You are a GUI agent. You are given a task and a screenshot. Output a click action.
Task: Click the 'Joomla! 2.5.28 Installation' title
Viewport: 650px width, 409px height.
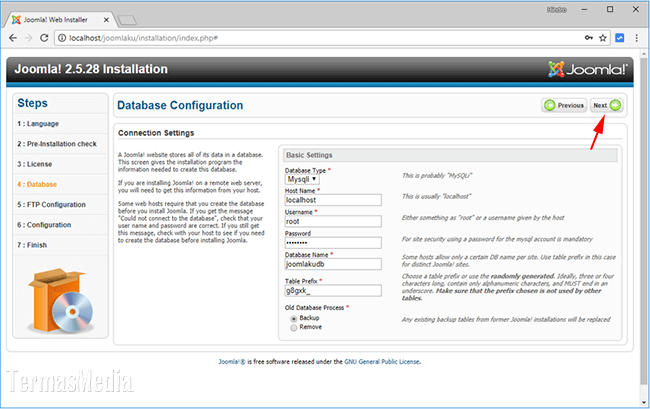(91, 69)
